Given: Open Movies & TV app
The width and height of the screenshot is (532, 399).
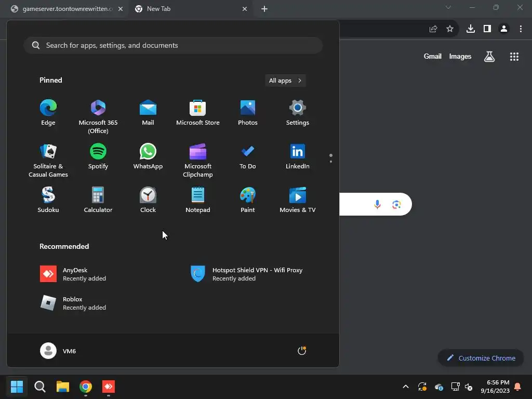Looking at the screenshot, I should (298, 200).
